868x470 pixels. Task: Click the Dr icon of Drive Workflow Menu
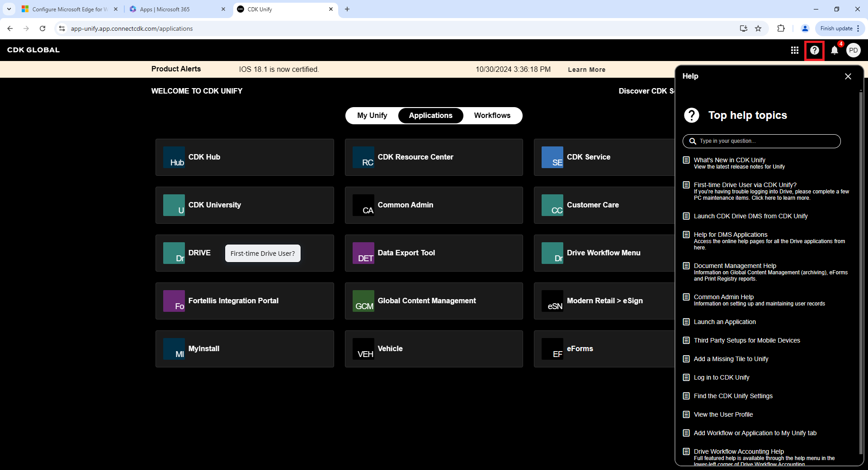(x=552, y=253)
